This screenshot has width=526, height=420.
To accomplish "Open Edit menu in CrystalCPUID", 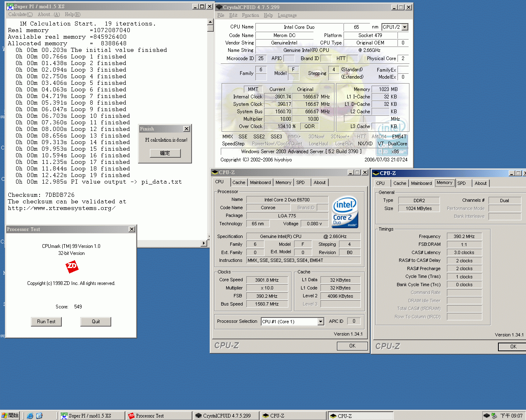I will pyautogui.click(x=233, y=15).
